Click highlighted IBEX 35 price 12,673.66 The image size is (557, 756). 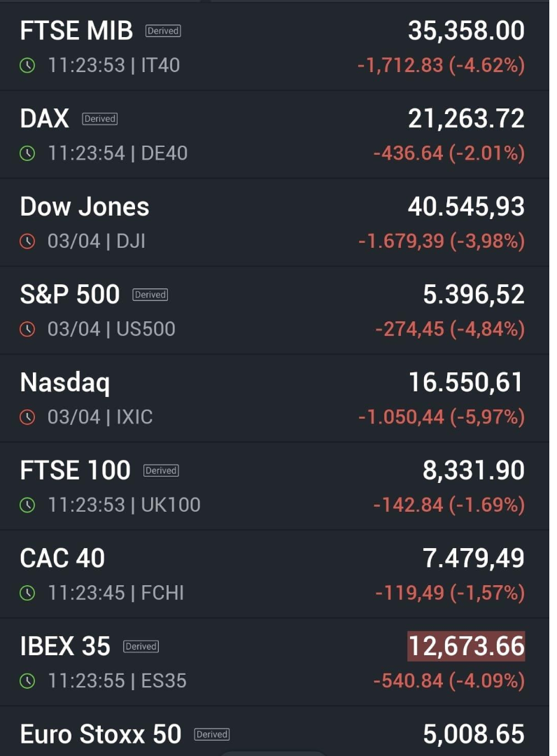click(467, 646)
